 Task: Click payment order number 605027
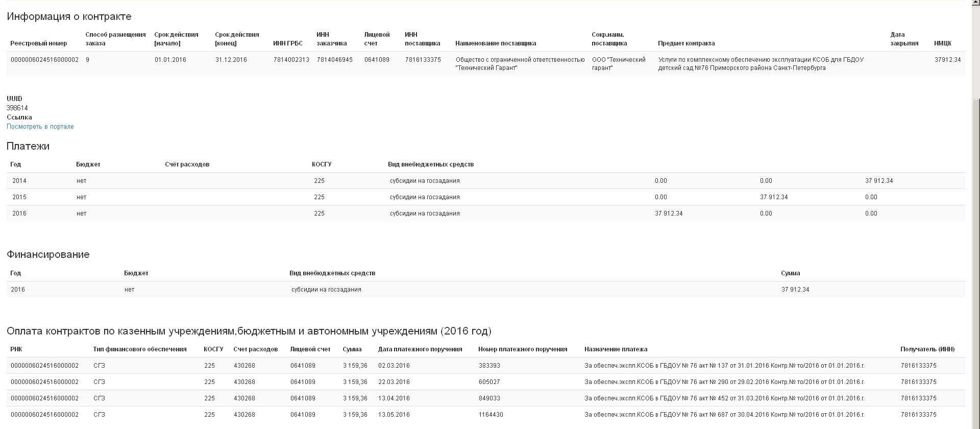tap(489, 382)
